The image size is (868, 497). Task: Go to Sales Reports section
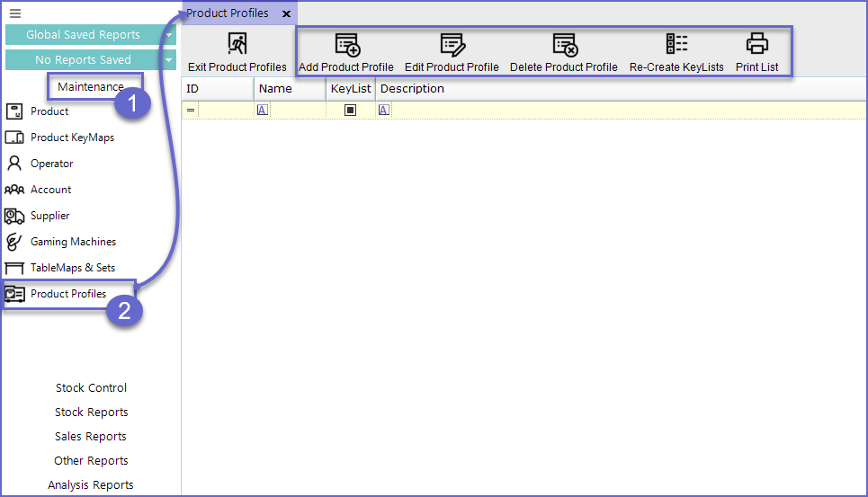[x=91, y=437]
